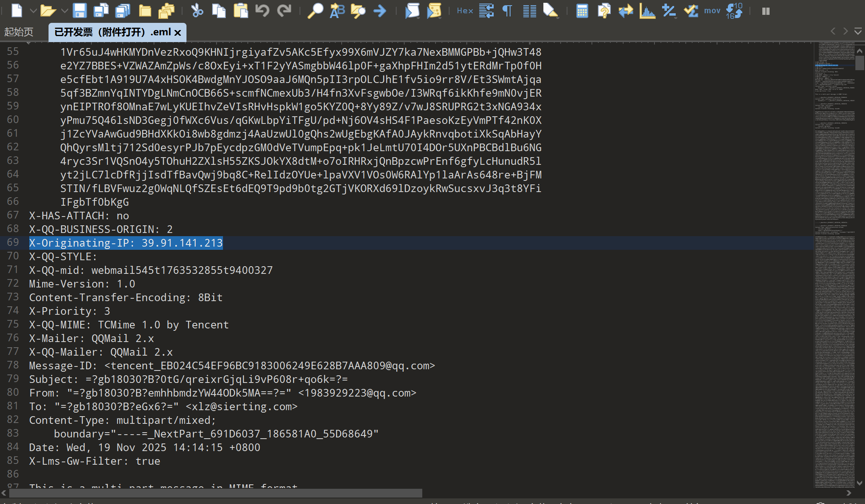Open the Replace A-to-B tool
Image resolution: width=865 pixels, height=504 pixels.
click(337, 11)
